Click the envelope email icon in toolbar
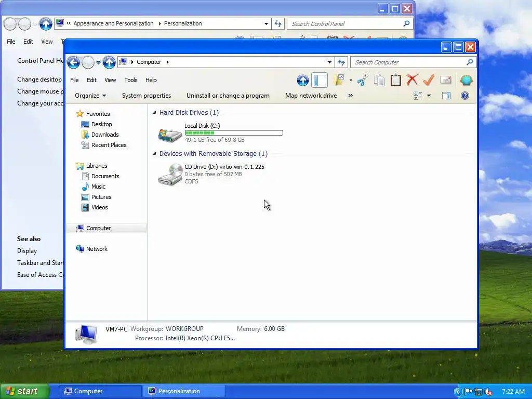Viewport: 532px width, 399px height. [x=445, y=80]
